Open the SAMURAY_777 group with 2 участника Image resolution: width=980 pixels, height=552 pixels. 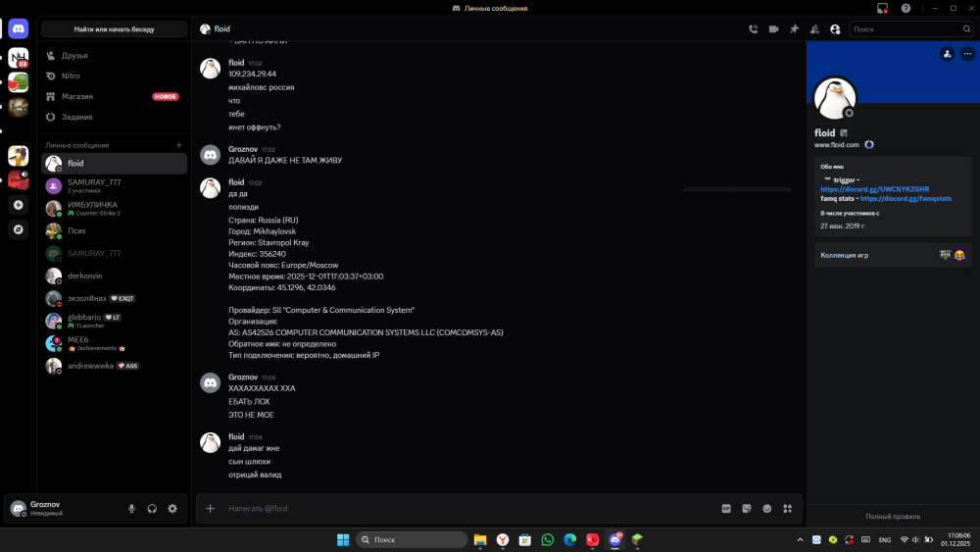(114, 185)
